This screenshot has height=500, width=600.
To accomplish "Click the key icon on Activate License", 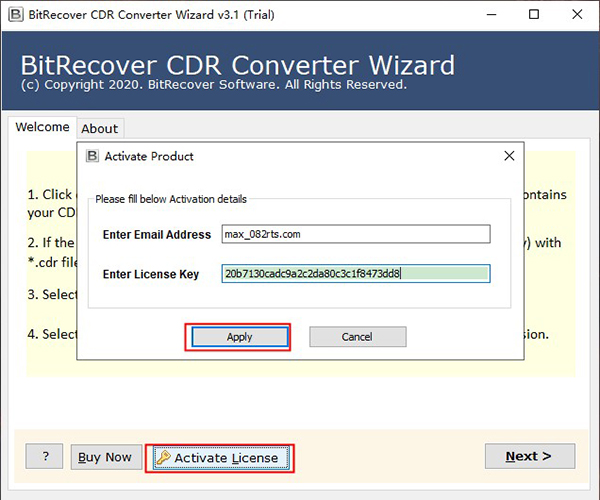I will click(164, 458).
